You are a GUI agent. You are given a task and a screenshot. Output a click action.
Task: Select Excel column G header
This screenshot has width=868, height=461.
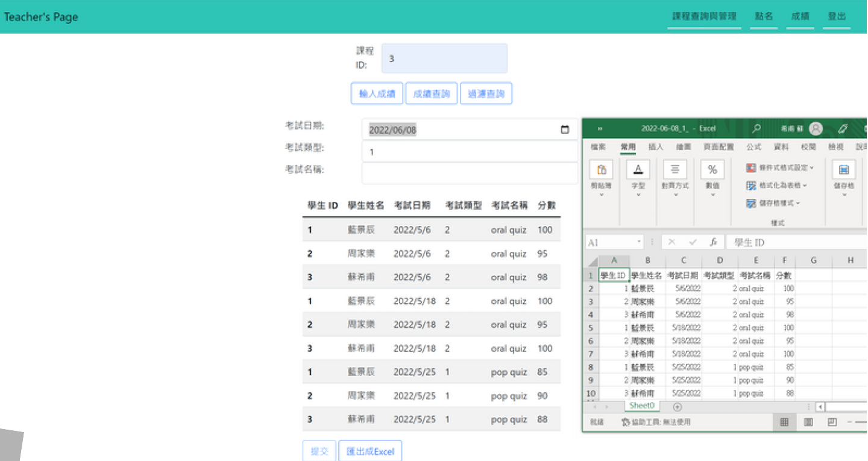[813, 260]
